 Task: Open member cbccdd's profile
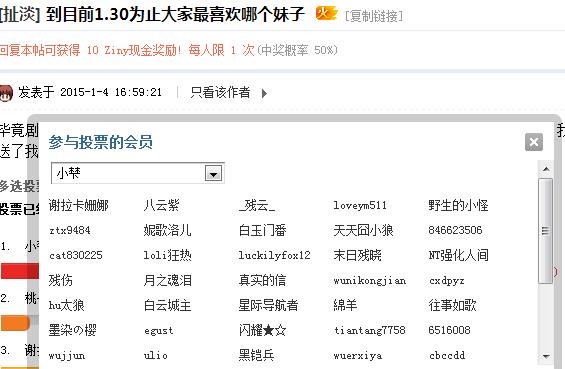[x=446, y=355]
